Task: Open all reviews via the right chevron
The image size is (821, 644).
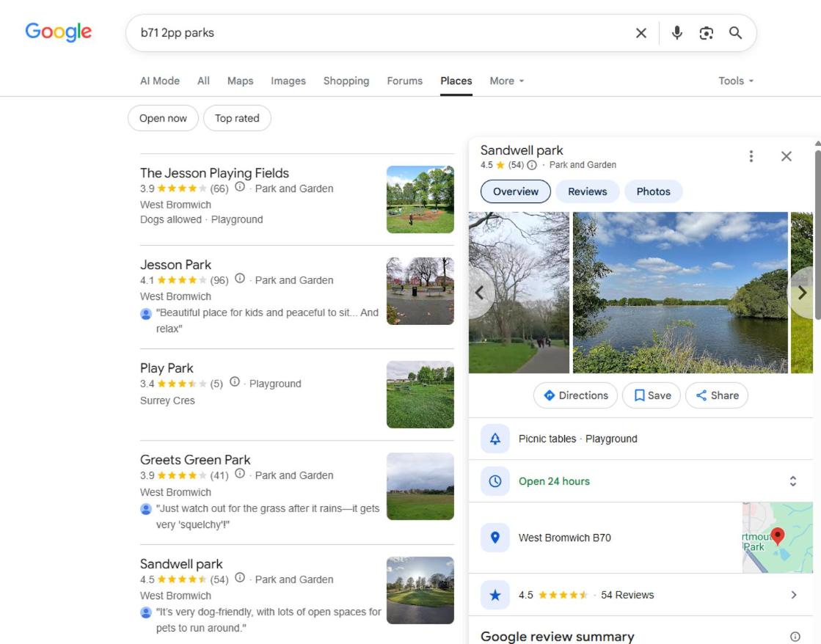Action: pos(794,595)
